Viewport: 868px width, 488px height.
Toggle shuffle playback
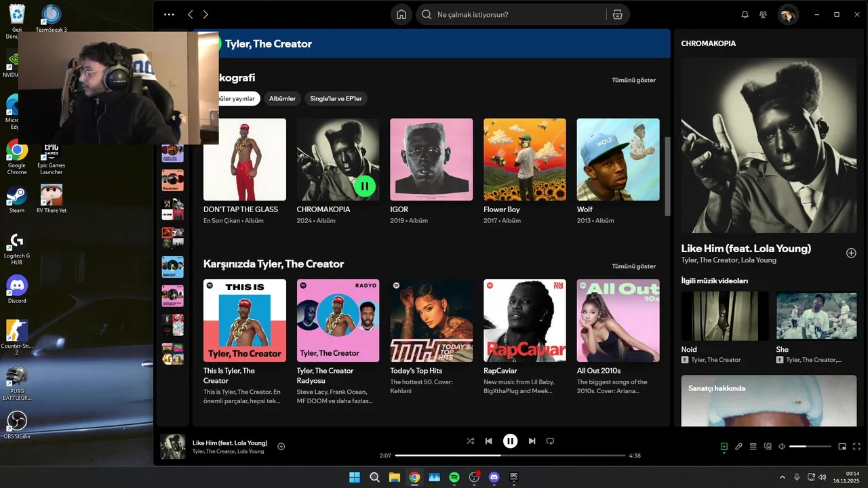click(471, 441)
